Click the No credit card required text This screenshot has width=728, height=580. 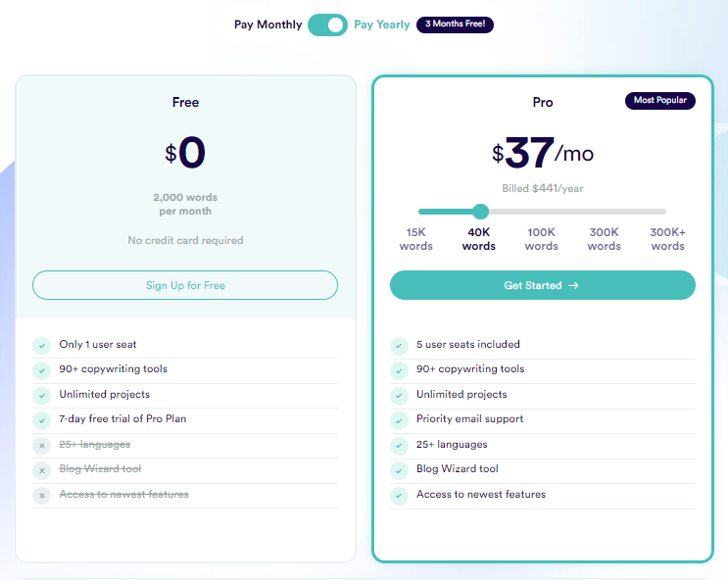point(185,240)
